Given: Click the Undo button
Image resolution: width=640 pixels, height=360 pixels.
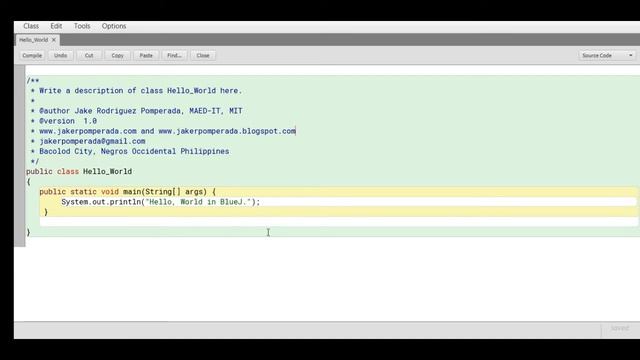Looking at the screenshot, I should tap(60, 56).
